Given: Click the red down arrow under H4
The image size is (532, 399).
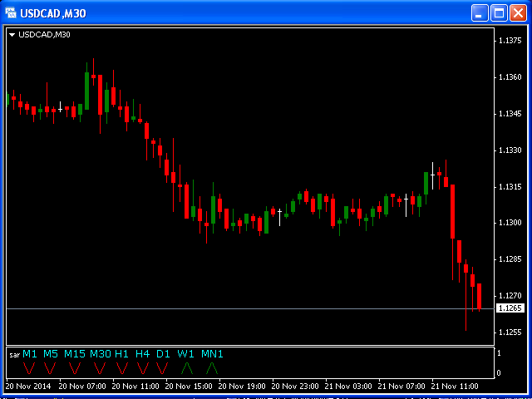Looking at the screenshot, I should [143, 367].
